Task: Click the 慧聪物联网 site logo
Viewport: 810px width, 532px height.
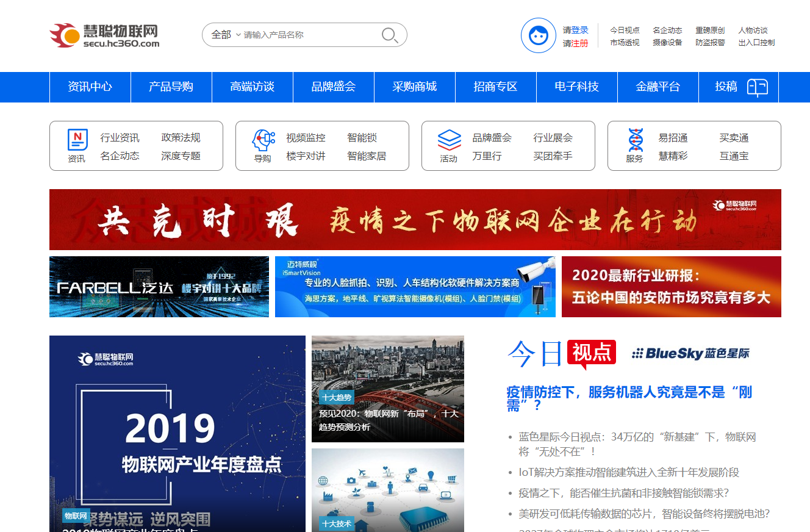Action: [x=104, y=35]
